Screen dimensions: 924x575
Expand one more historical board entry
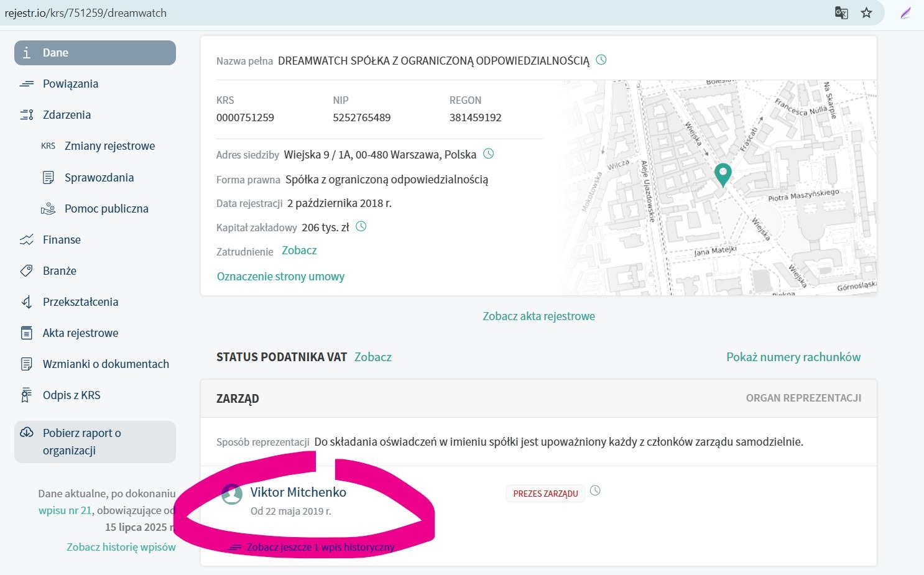320,547
